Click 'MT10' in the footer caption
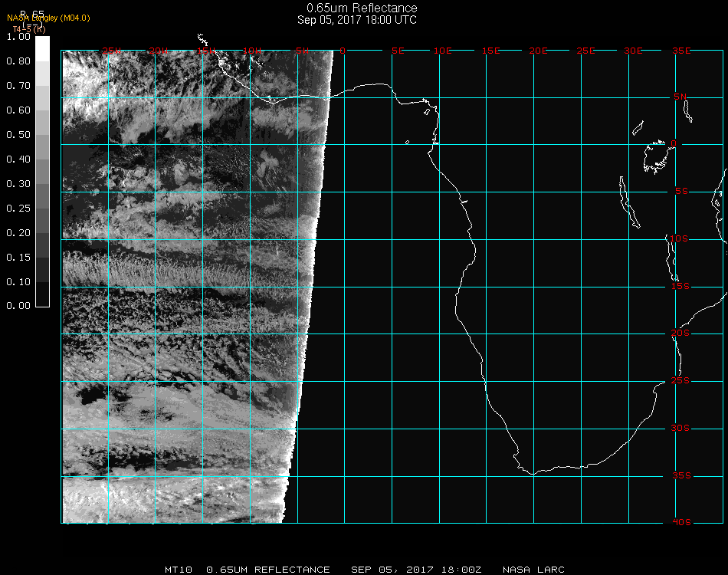728x575 pixels. click(179, 570)
